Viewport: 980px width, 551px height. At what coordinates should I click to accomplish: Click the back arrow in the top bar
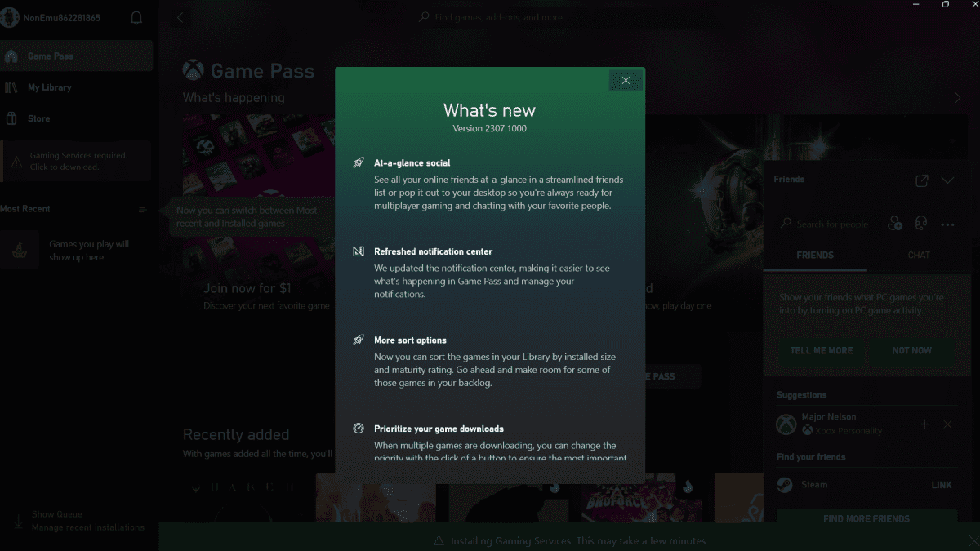coord(180,17)
